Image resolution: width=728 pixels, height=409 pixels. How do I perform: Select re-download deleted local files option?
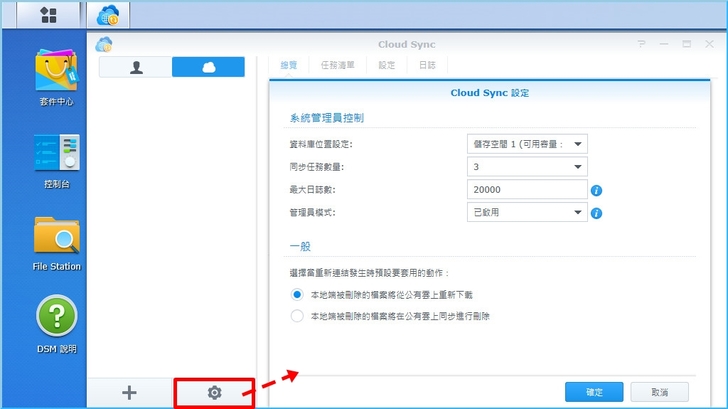[297, 294]
